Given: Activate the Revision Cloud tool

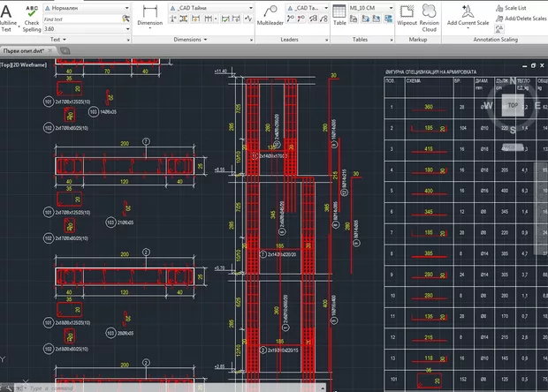Looking at the screenshot, I should (429, 18).
